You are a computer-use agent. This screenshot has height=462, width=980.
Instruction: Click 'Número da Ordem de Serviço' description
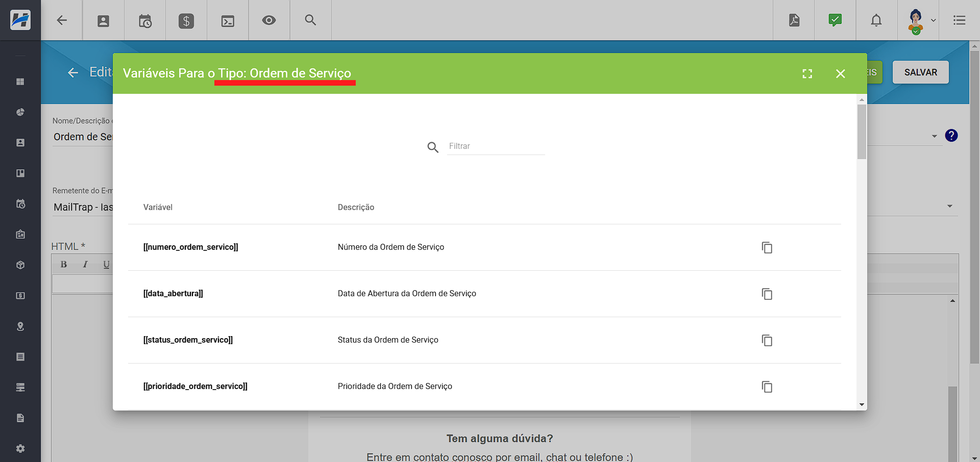click(391, 247)
